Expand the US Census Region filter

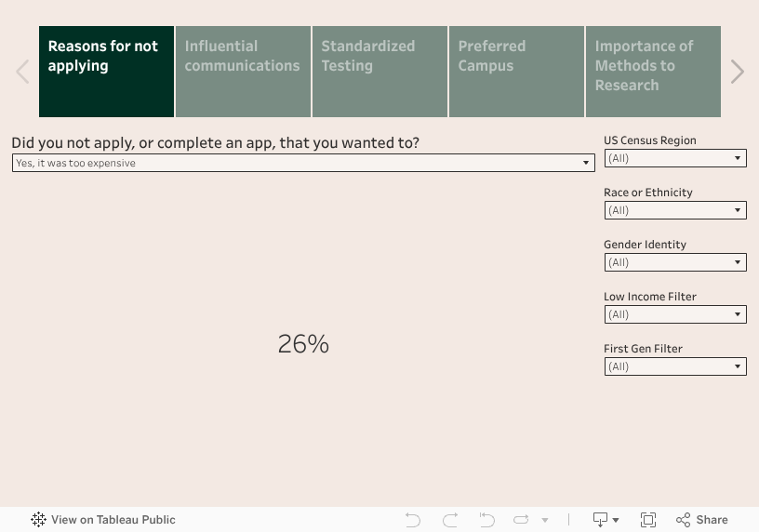[x=675, y=158]
